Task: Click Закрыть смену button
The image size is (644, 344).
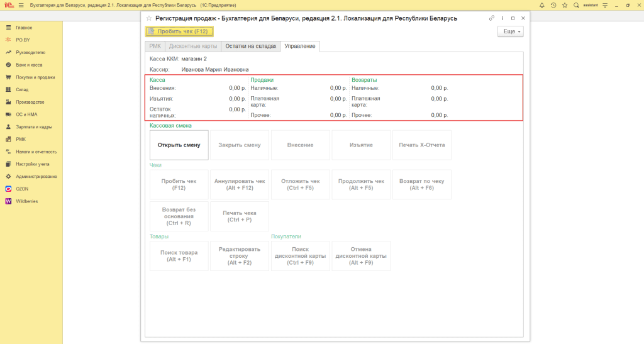Action: [240, 145]
